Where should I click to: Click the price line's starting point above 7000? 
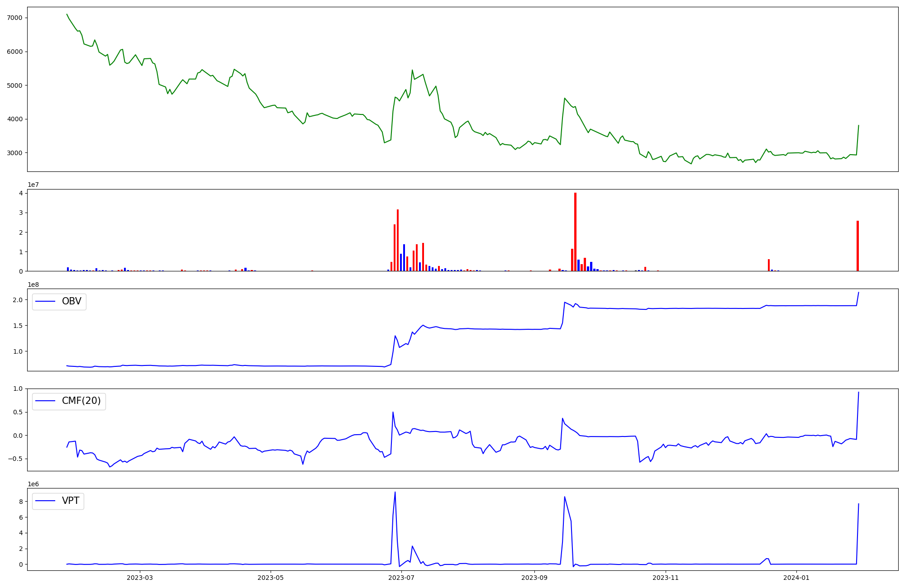67,14
